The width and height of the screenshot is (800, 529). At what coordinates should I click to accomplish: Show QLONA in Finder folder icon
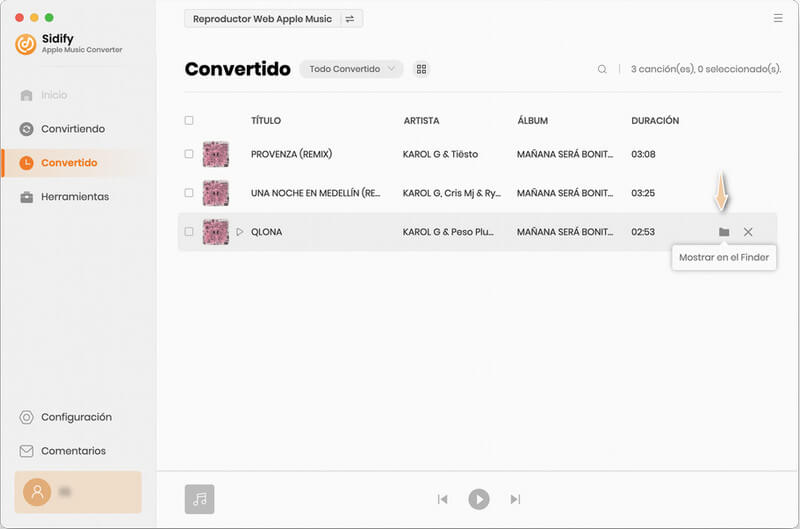[724, 232]
